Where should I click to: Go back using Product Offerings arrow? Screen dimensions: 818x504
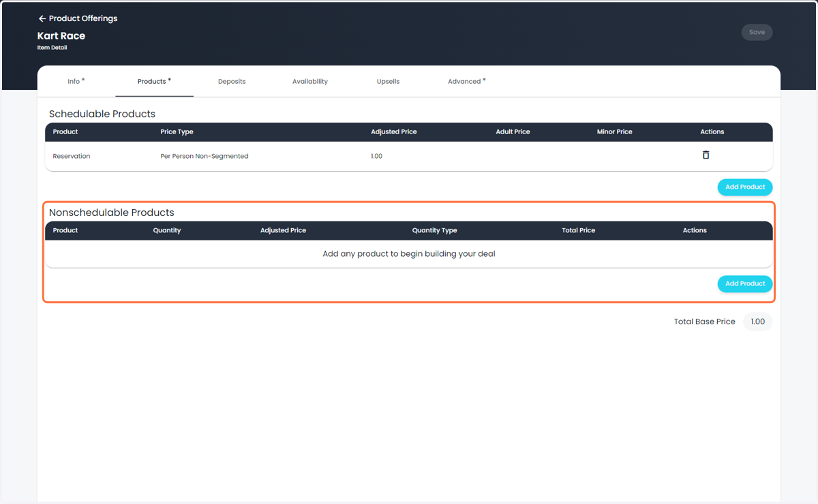[42, 18]
